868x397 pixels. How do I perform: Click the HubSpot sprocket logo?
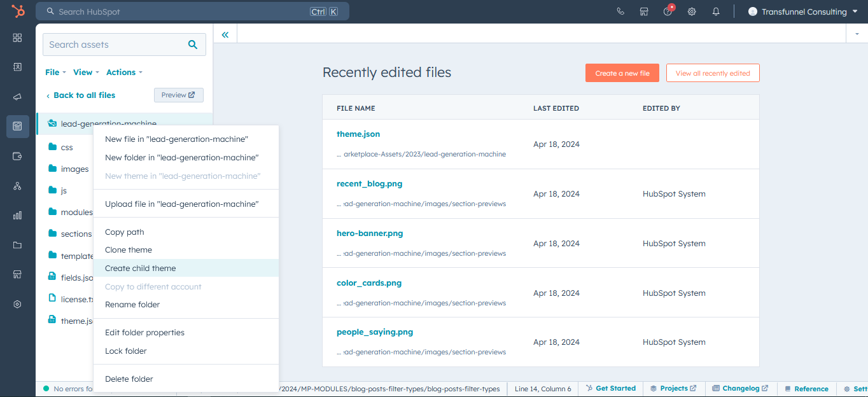pyautogui.click(x=18, y=11)
